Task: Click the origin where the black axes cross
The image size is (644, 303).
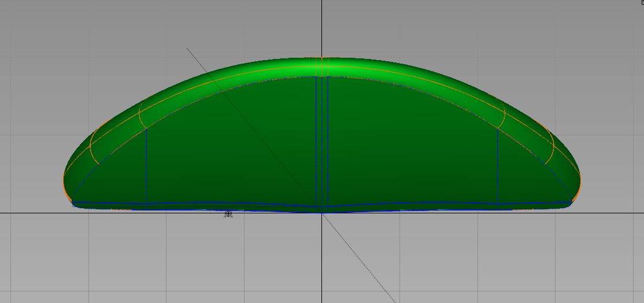Action: [x=322, y=213]
